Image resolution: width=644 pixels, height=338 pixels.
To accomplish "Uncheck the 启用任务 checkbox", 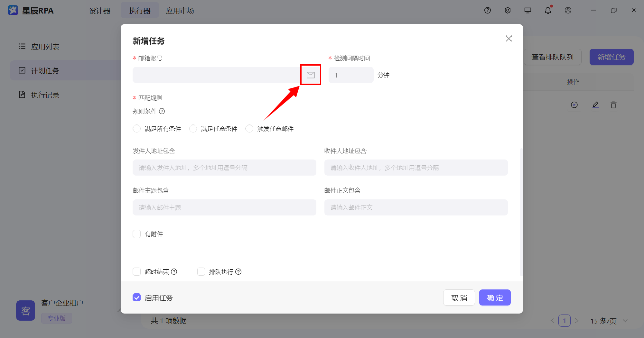I will coord(136,297).
